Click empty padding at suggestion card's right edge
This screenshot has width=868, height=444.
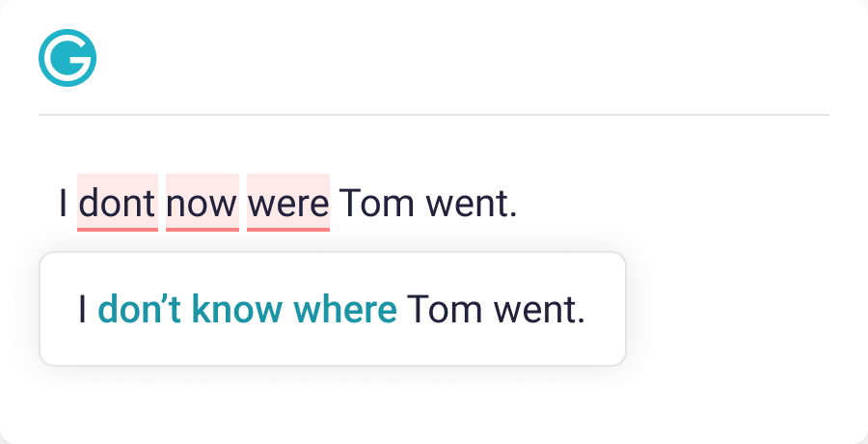[608, 310]
